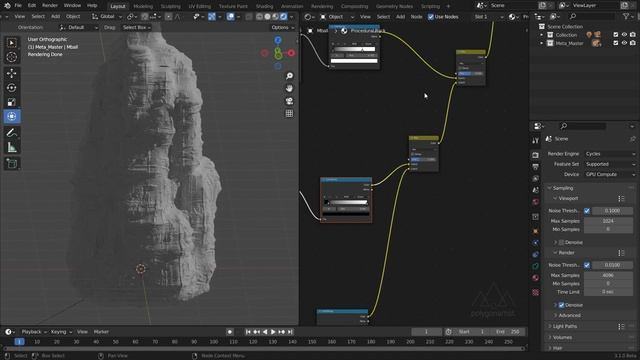Switch to the Modeling workspace tab

point(143,6)
